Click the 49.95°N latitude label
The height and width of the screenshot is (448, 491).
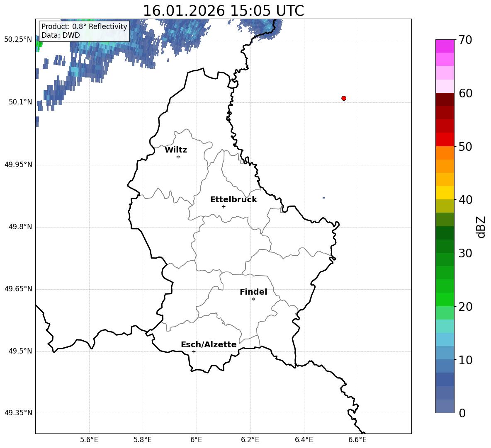click(x=18, y=164)
